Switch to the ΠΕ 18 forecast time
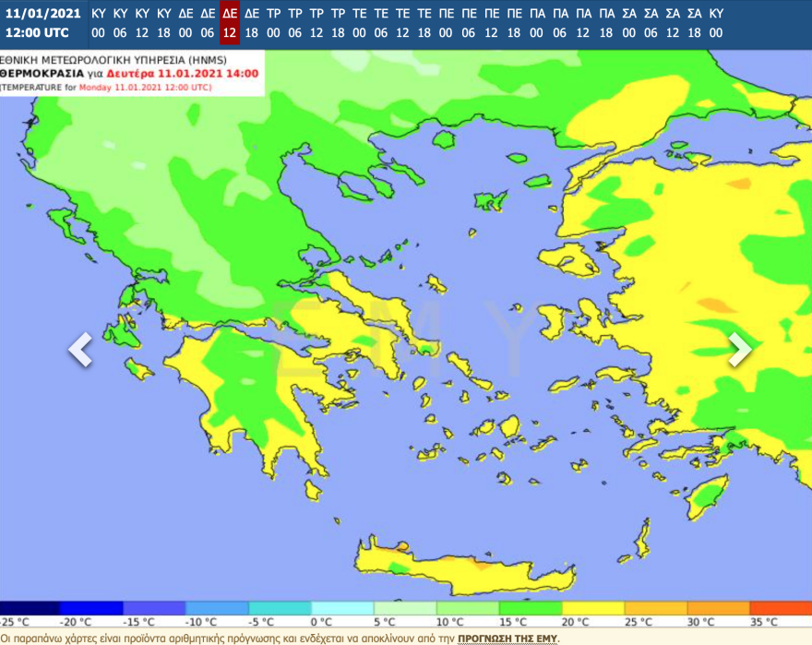812x645 pixels. [513, 23]
